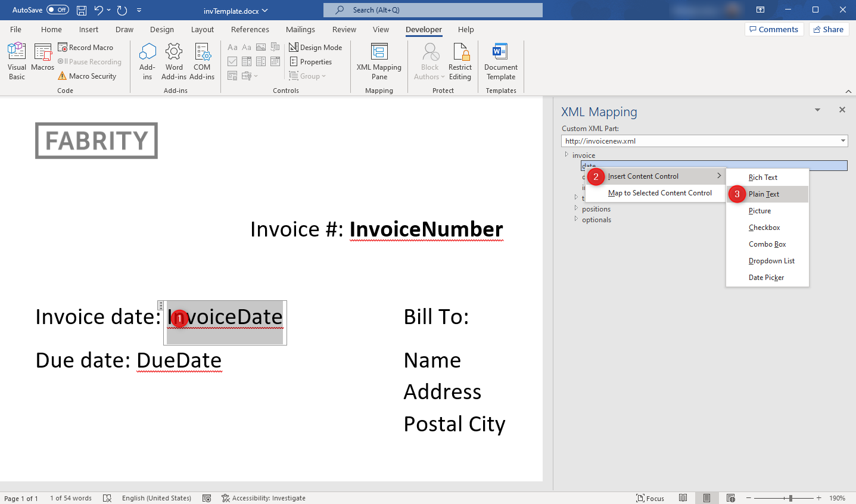
Task: Close the XML Mapping pane
Action: [x=842, y=110]
